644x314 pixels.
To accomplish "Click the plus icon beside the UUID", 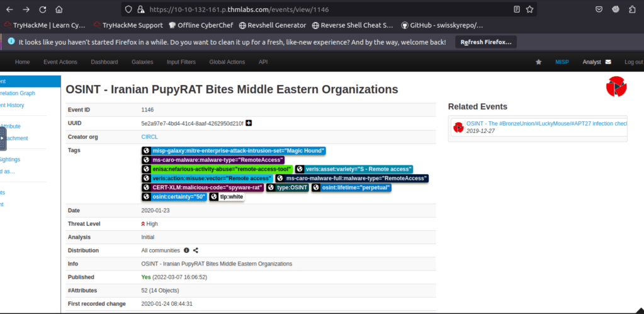I will coord(249,123).
